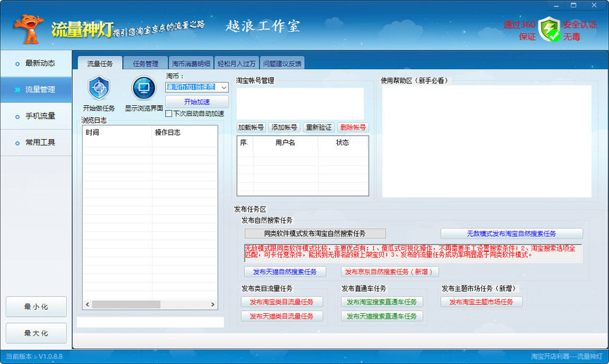Click the bullet icon beside 常用工具

16,142
